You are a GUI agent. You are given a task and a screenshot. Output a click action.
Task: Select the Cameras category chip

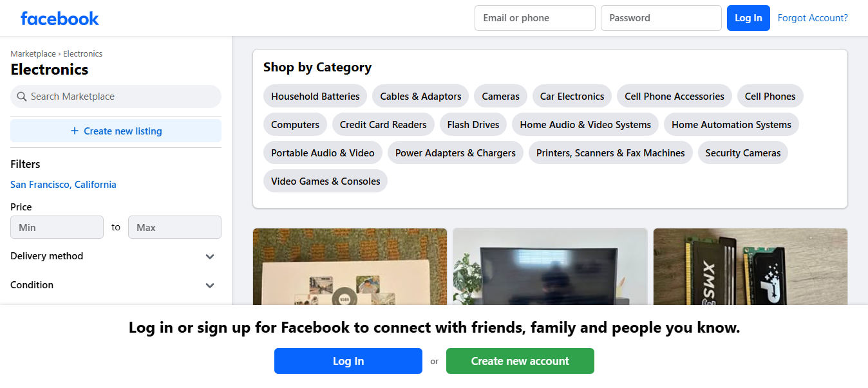click(x=500, y=96)
